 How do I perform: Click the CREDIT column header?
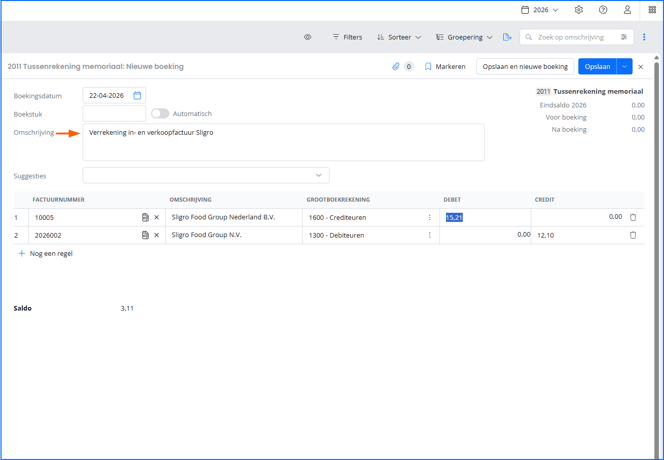[544, 200]
